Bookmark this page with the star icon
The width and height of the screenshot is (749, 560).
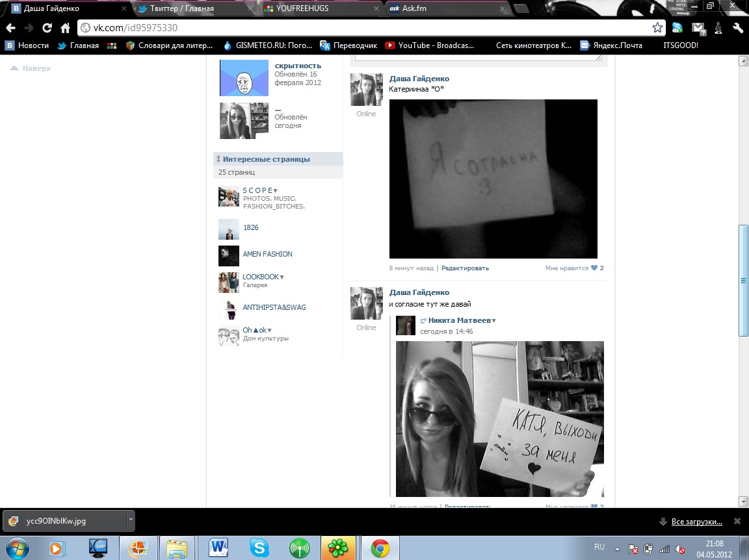point(658,28)
